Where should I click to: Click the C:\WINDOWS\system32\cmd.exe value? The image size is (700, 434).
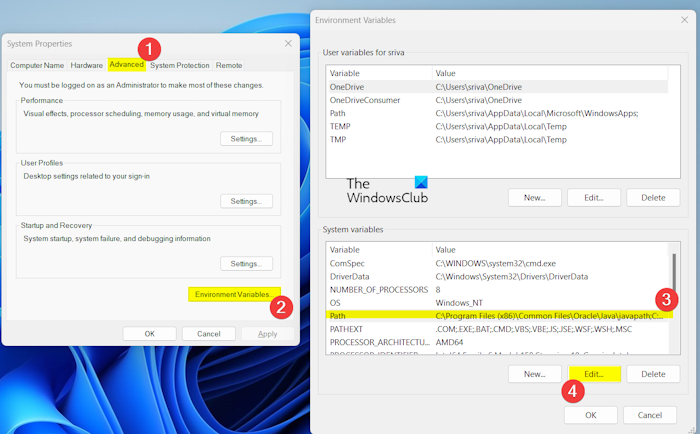[496, 263]
